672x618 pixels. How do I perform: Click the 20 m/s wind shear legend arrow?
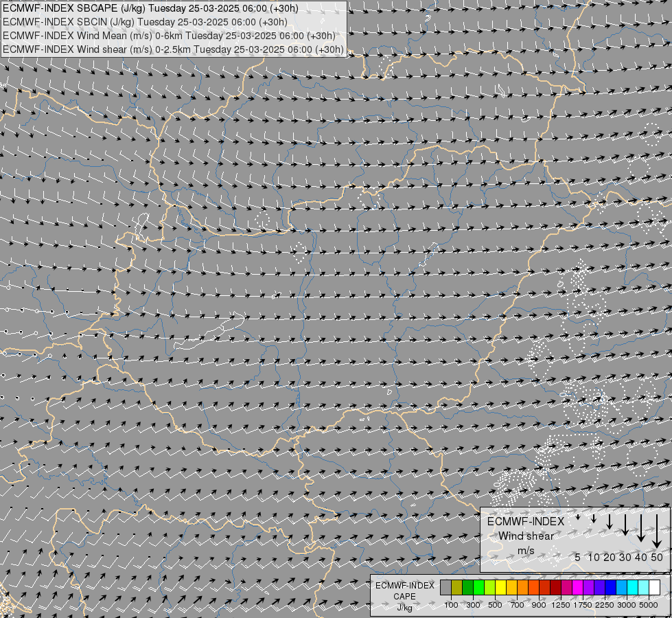[610, 521]
